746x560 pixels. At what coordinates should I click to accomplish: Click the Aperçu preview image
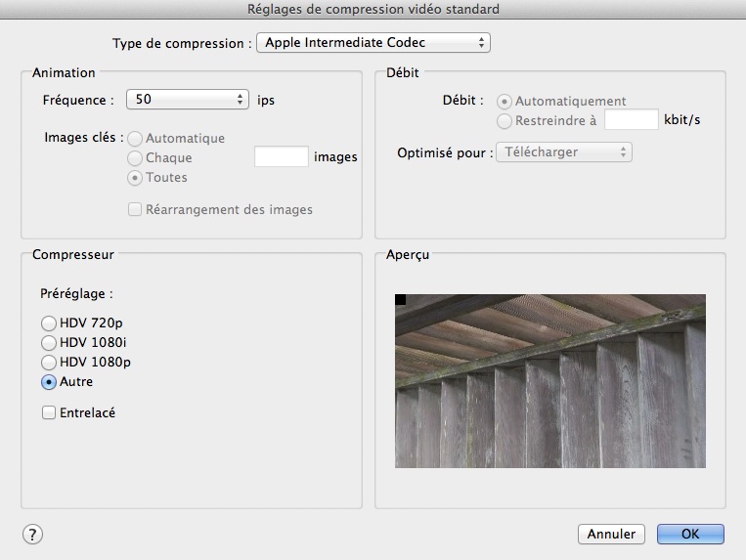(x=550, y=381)
